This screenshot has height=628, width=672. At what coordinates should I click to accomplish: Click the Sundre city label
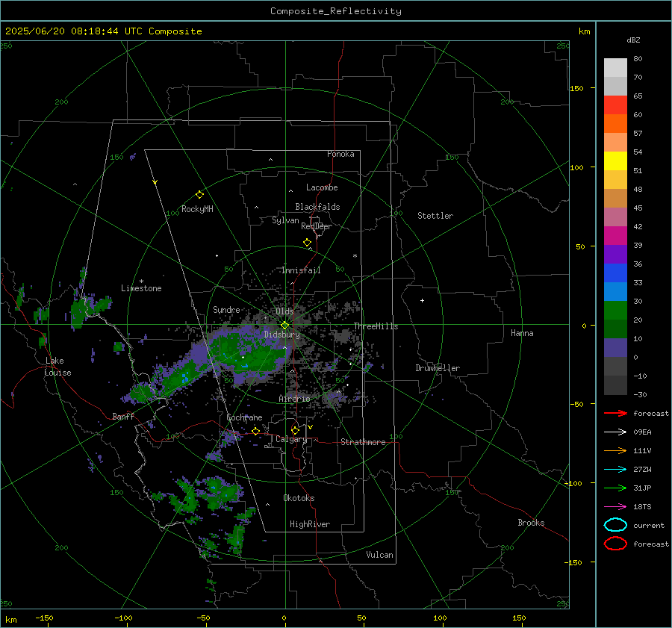pyautogui.click(x=226, y=309)
